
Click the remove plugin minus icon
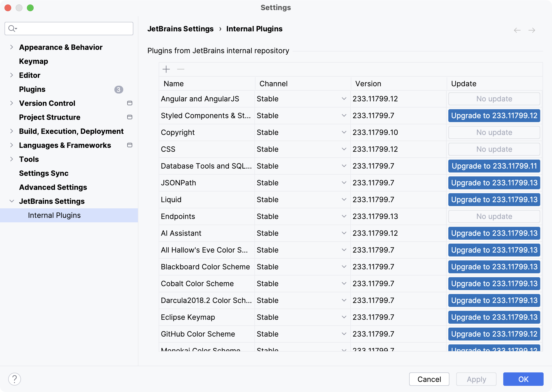(181, 69)
